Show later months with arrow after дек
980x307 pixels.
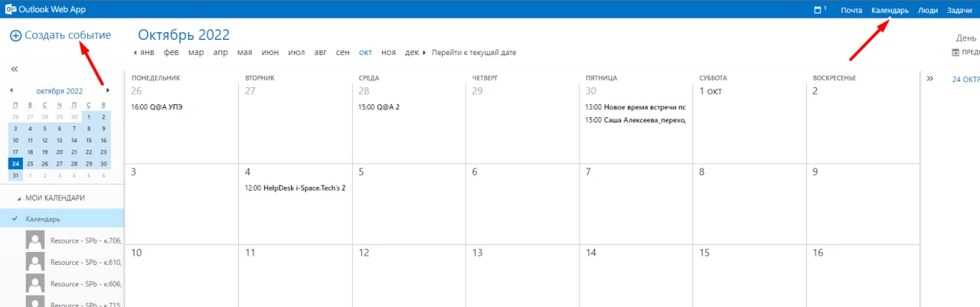tap(424, 53)
